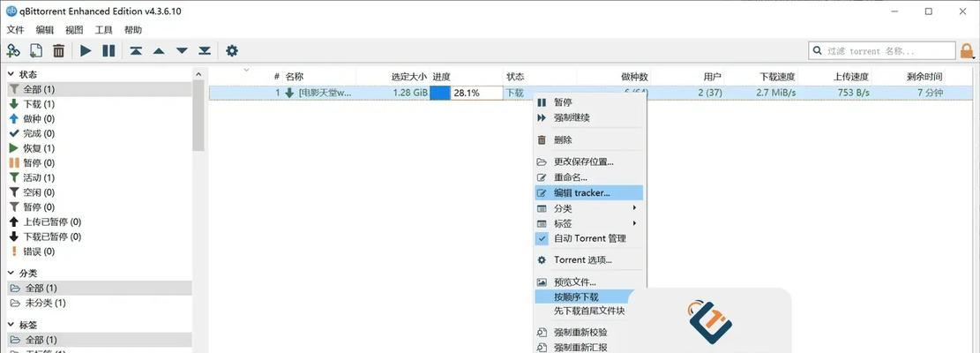This screenshot has height=353, width=980.
Task: Open the 视图 menu
Action: click(74, 29)
